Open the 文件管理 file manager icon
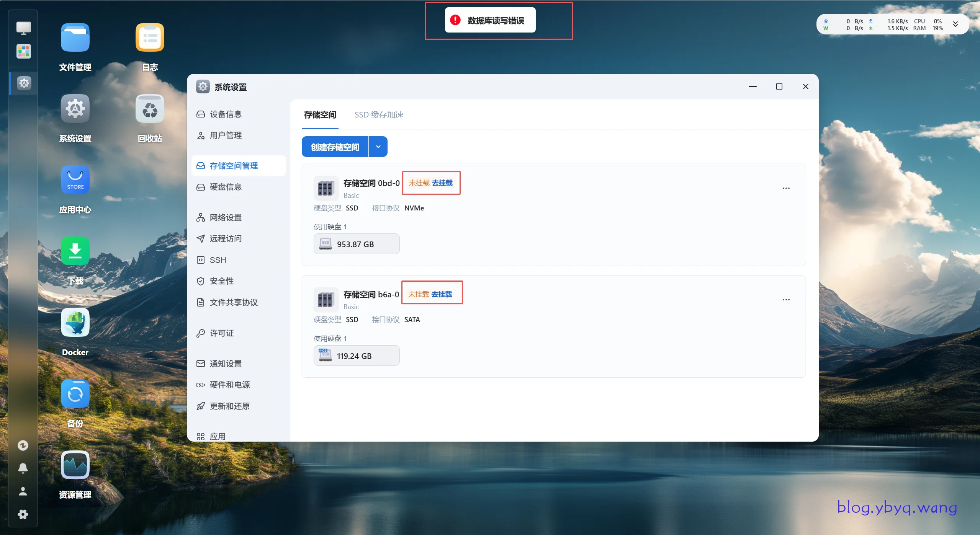The width and height of the screenshot is (980, 535). pyautogui.click(x=75, y=38)
